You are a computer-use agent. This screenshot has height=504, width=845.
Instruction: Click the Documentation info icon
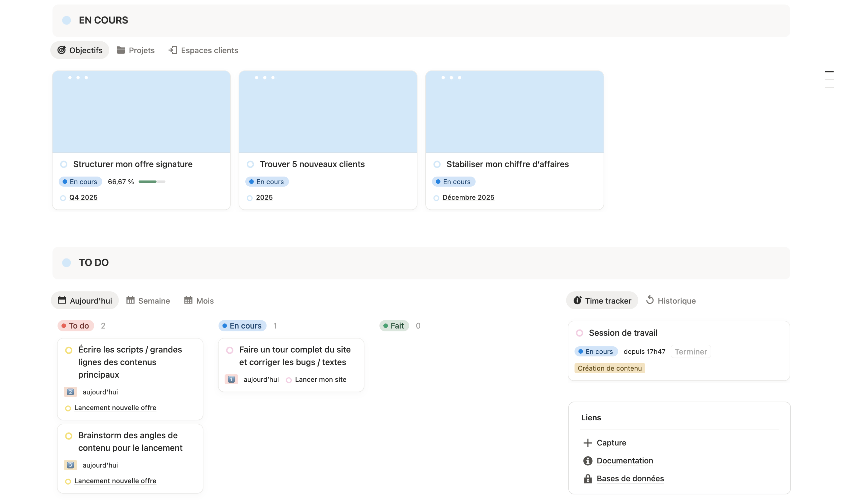[x=588, y=461]
